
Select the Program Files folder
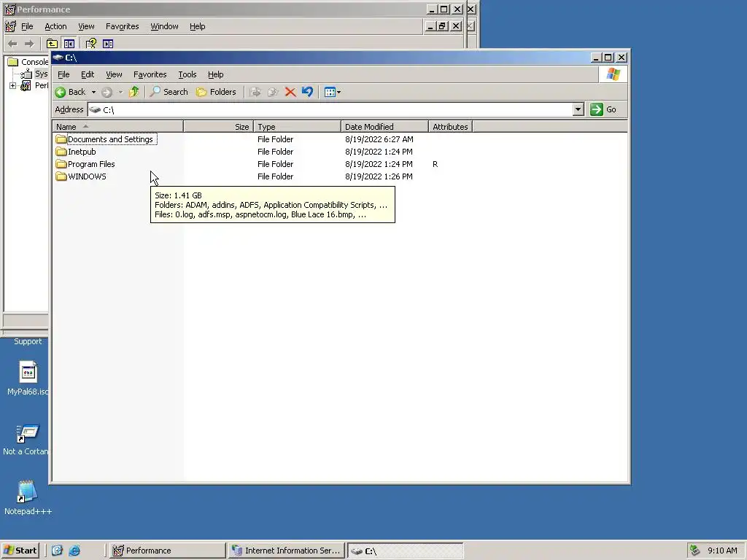(x=91, y=164)
